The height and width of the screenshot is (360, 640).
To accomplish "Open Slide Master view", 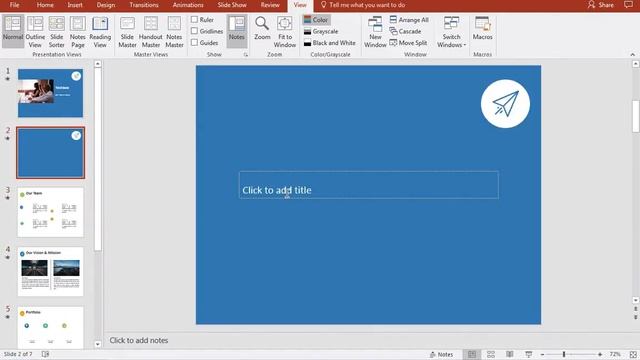I will tap(127, 32).
